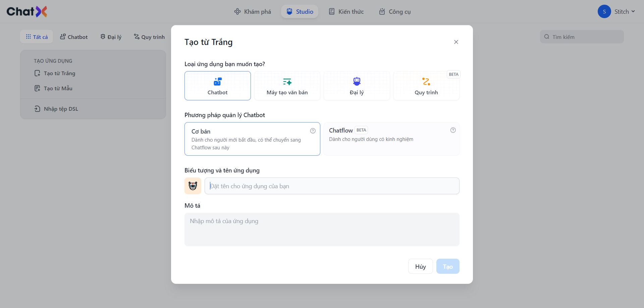Go to Công cụ tab
Image resolution: width=644 pixels, height=308 pixels.
395,11
